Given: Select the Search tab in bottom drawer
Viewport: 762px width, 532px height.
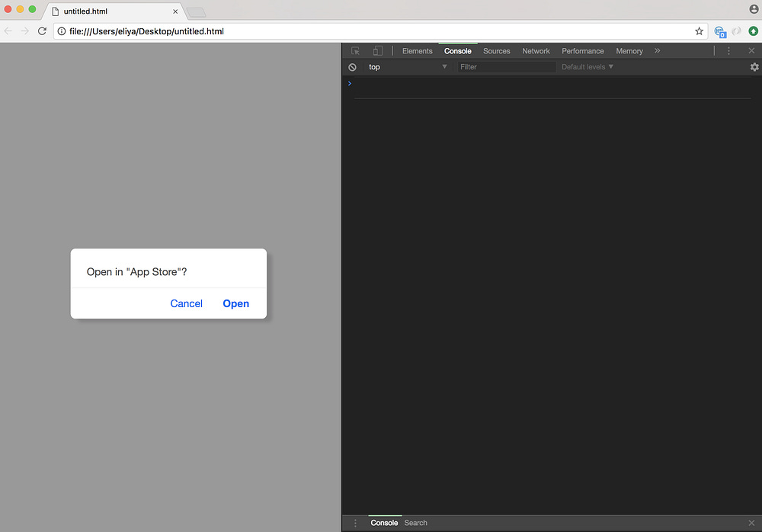Looking at the screenshot, I should 415,523.
